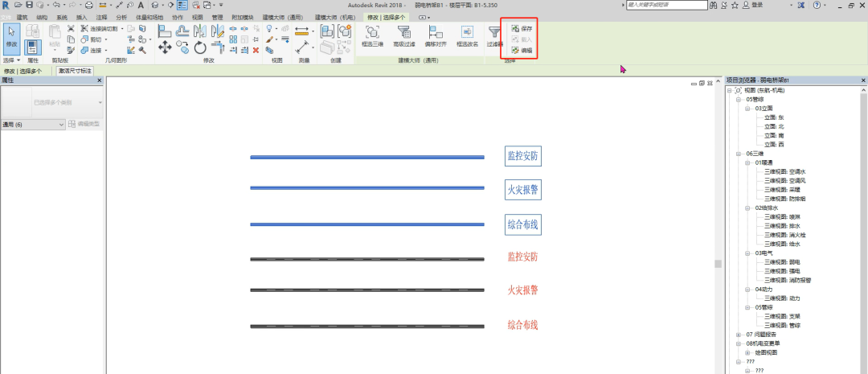Screen dimensions: 868x374
Task: Open the 通用 (6) properties filter dropdown
Action: (x=33, y=125)
